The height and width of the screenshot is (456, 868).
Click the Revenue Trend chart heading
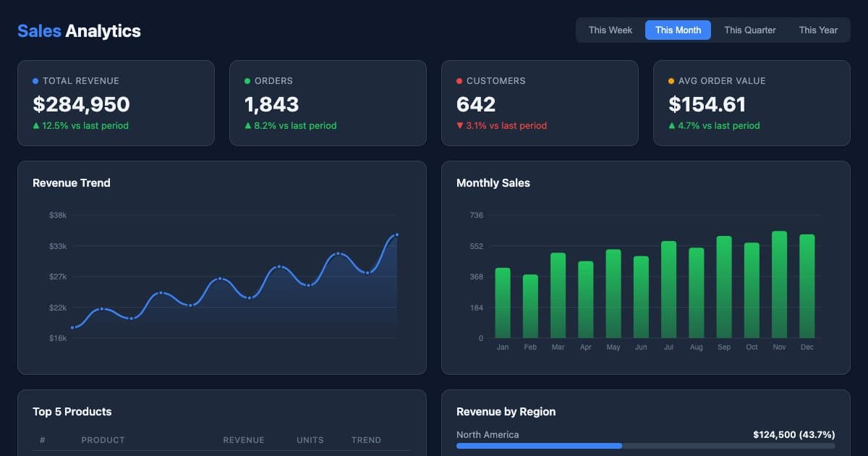[x=72, y=183]
